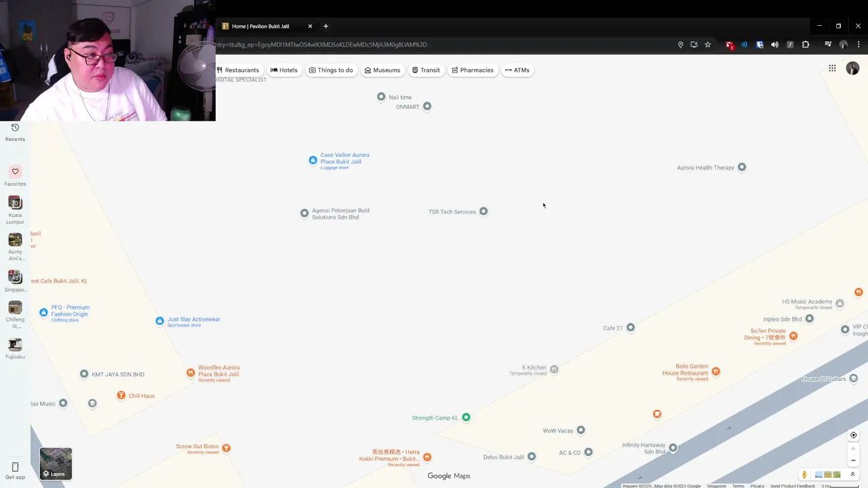This screenshot has width=868, height=488.
Task: Filter map by Hotels
Action: (x=284, y=70)
